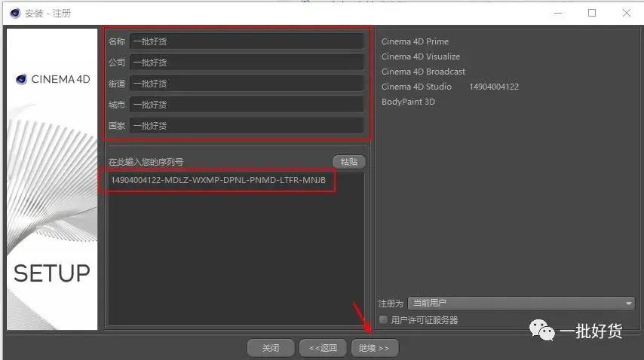Click the serial number text field
Image resolution: width=644 pixels, height=360 pixels.
tap(236, 249)
